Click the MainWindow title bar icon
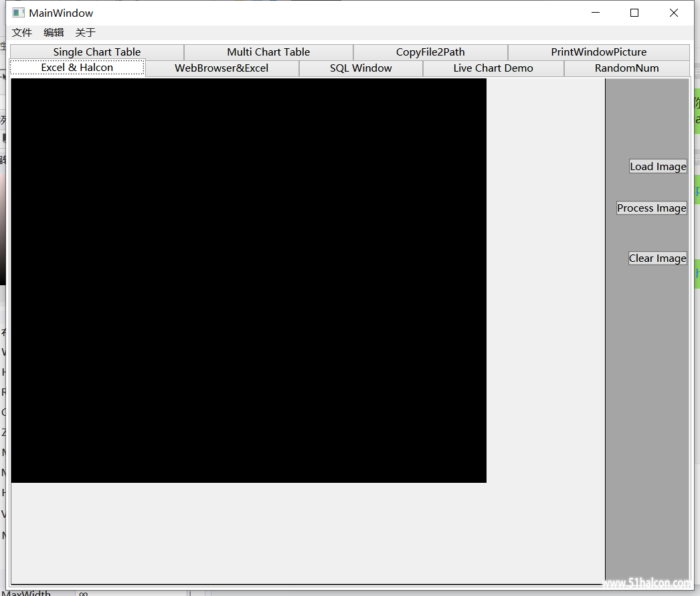Screen dimensions: 700x596 (x=18, y=13)
